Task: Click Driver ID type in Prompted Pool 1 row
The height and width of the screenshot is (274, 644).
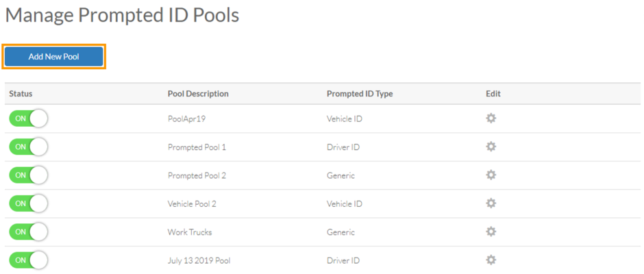Action: (343, 147)
